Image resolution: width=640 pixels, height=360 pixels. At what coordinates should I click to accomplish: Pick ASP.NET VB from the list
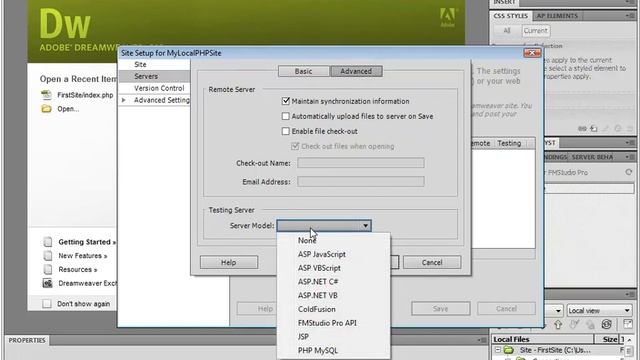click(x=318, y=296)
